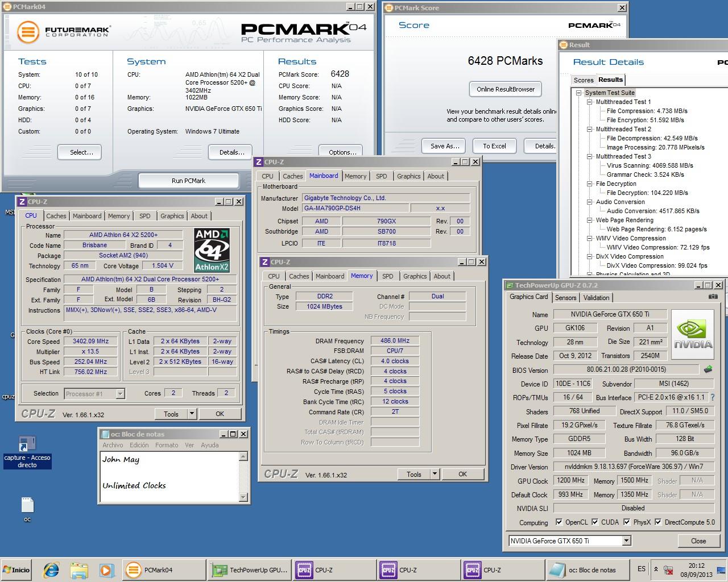Open the GPU selection dropdown in GPU-Z

click(x=626, y=541)
